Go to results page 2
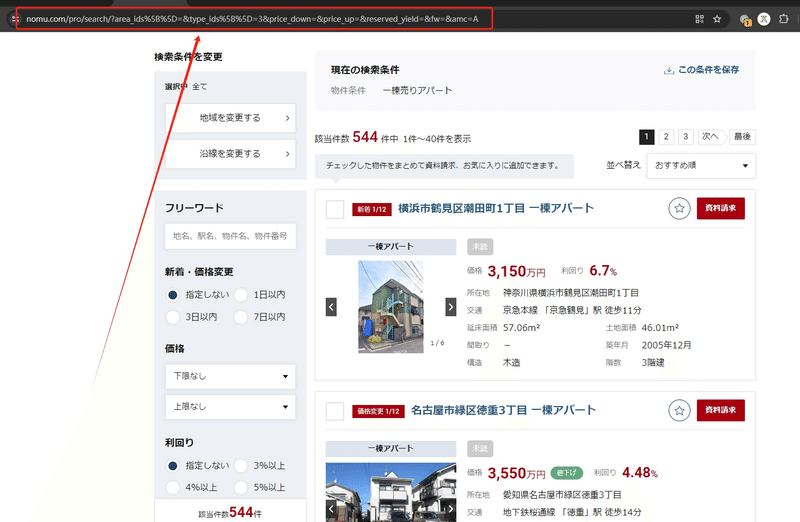The image size is (800, 522). click(666, 137)
